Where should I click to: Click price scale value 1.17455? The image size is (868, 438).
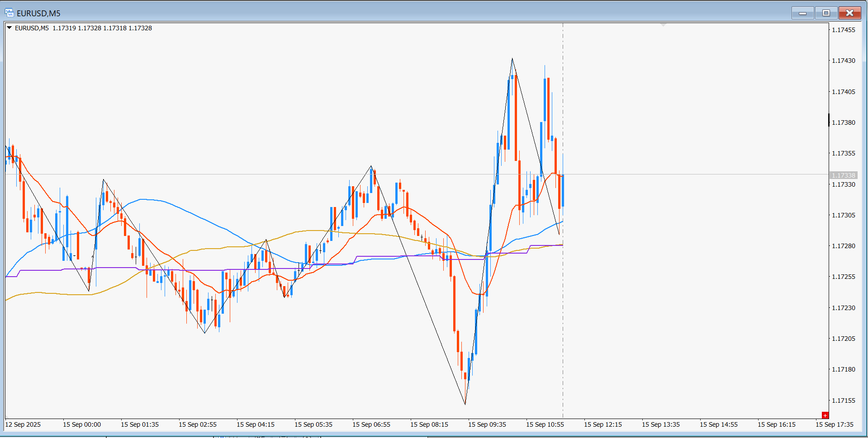coord(844,30)
